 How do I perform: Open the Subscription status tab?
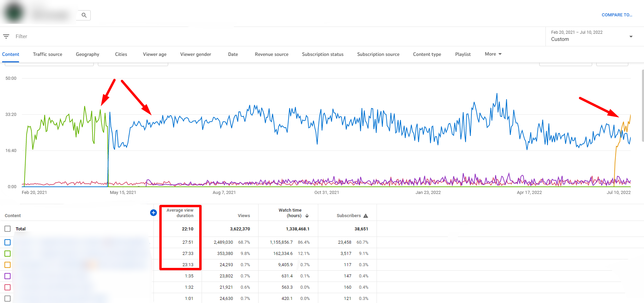323,54
